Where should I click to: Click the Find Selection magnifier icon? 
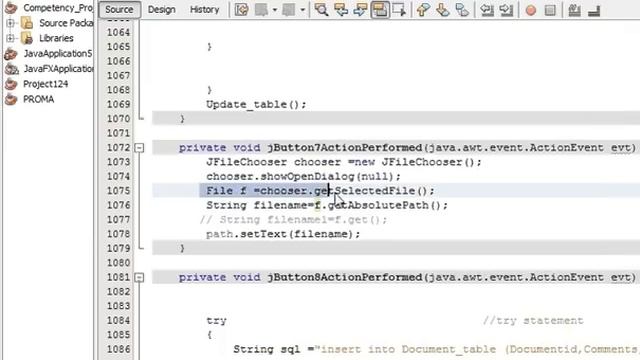click(x=321, y=10)
